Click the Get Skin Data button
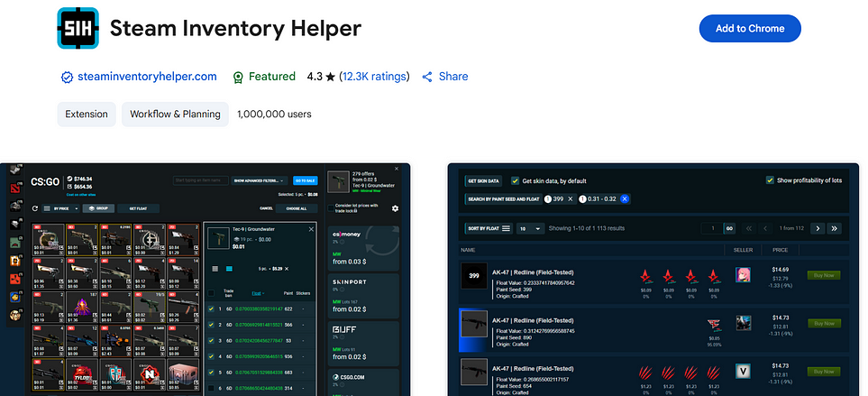 pos(484,181)
